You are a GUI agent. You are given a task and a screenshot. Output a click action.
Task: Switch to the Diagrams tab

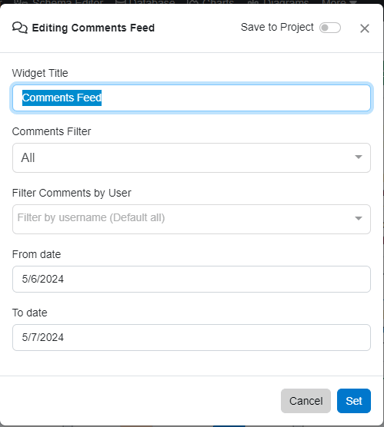click(278, 2)
